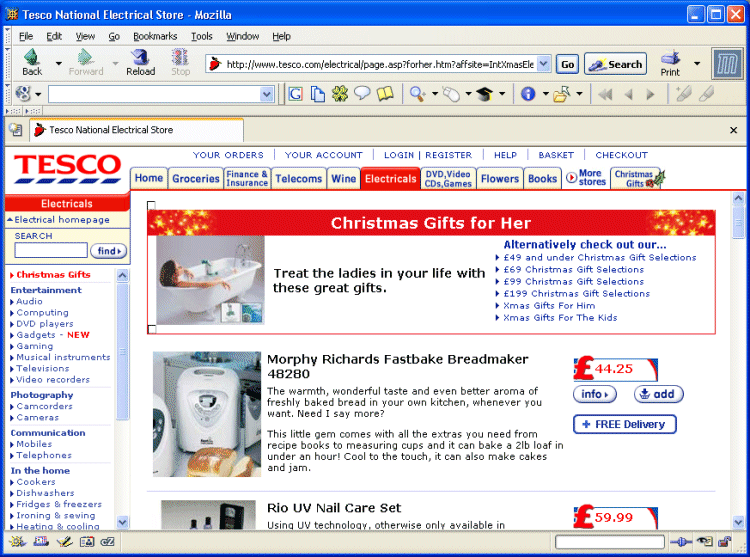Open £69 Christmas Gift Selections link

click(x=574, y=270)
